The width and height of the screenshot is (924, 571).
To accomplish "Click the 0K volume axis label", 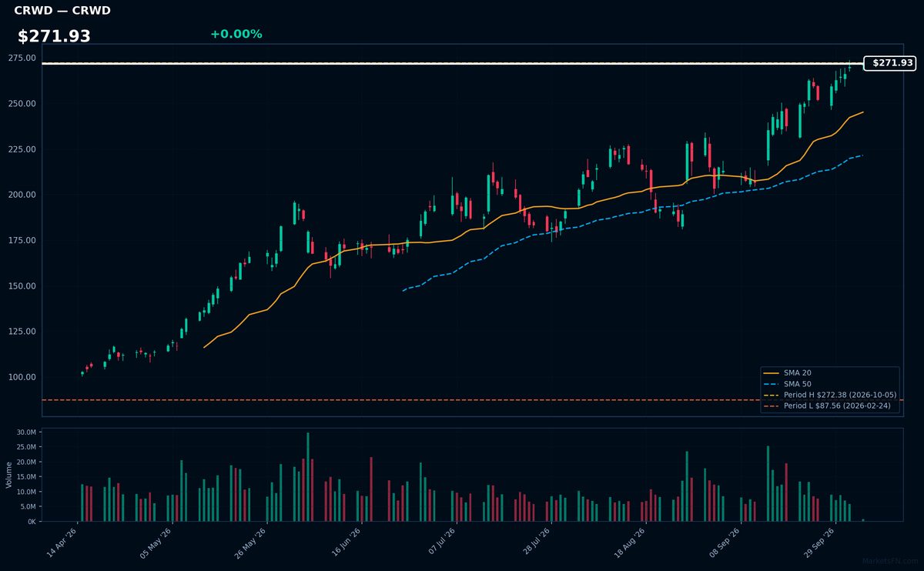I will (x=32, y=521).
